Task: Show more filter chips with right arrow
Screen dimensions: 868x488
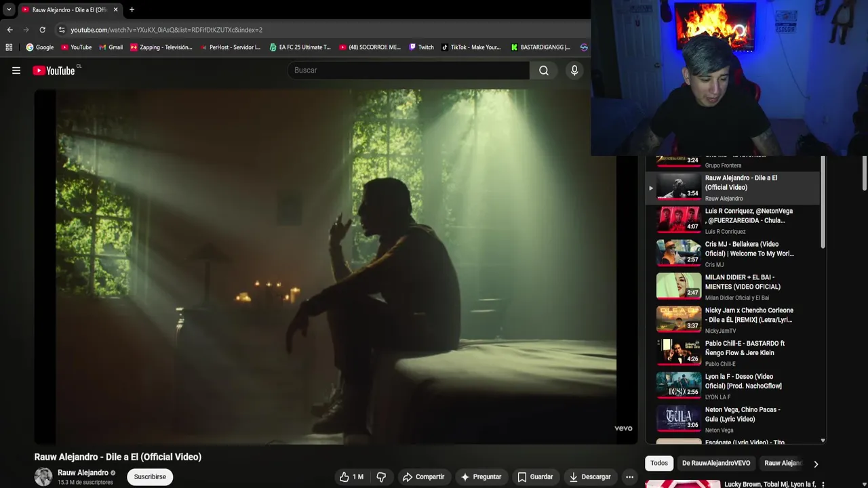Action: coord(816,464)
